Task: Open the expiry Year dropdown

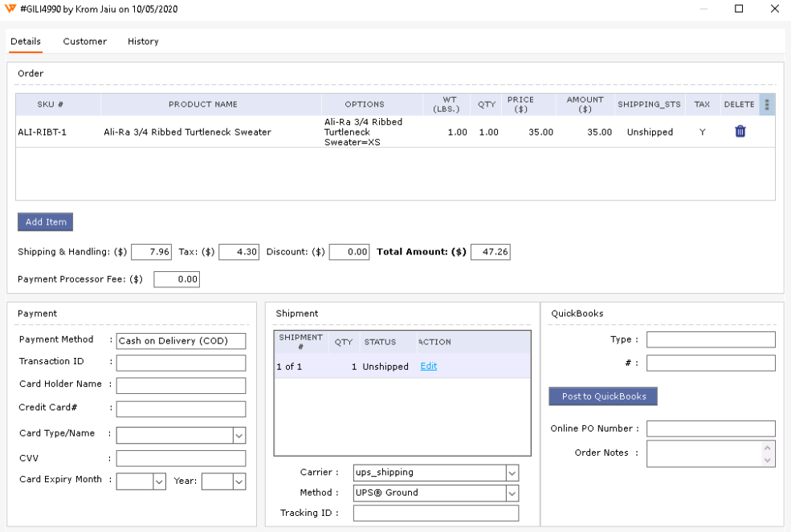Action: 239,481
